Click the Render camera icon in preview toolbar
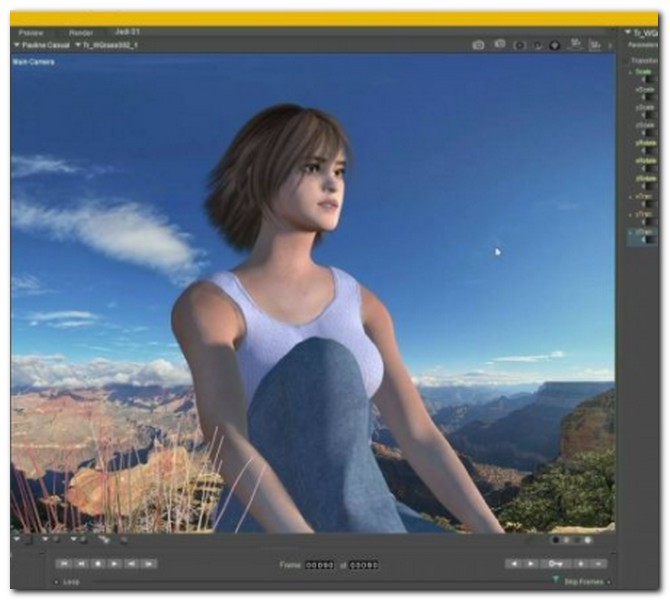The width and height of the screenshot is (670, 600). tap(478, 45)
